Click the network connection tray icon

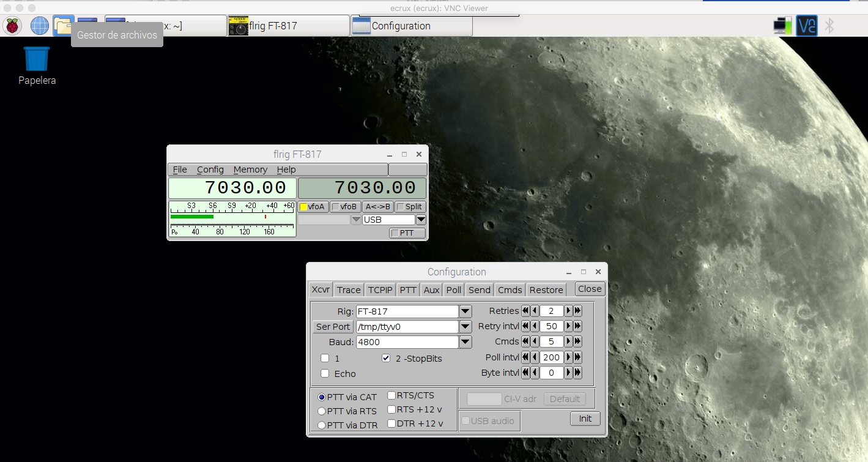tap(783, 26)
